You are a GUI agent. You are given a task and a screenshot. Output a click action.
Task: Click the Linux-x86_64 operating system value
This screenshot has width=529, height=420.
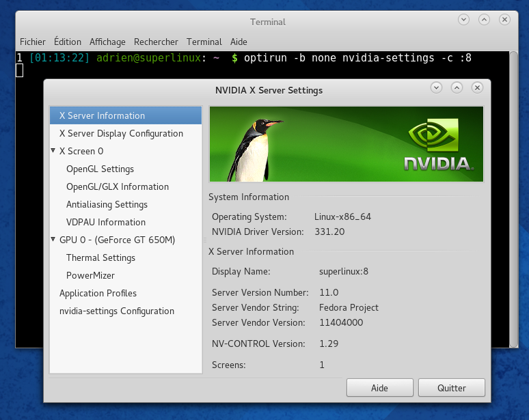[342, 216]
